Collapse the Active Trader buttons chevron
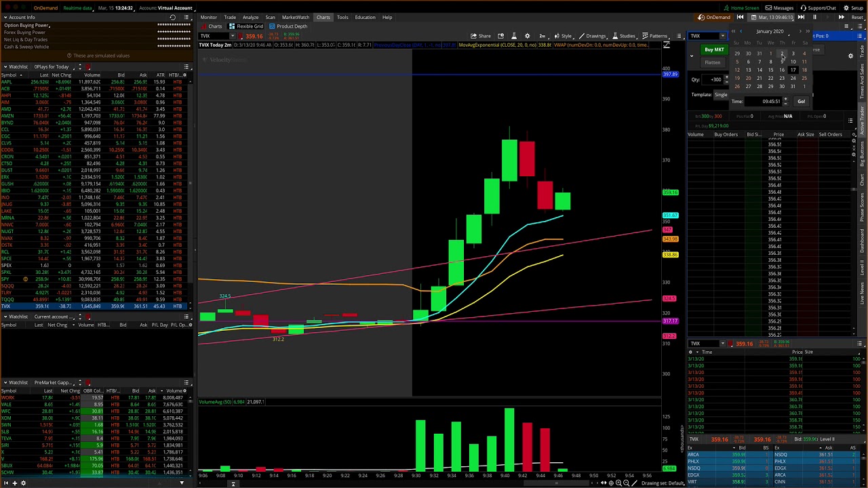 pos(692,56)
